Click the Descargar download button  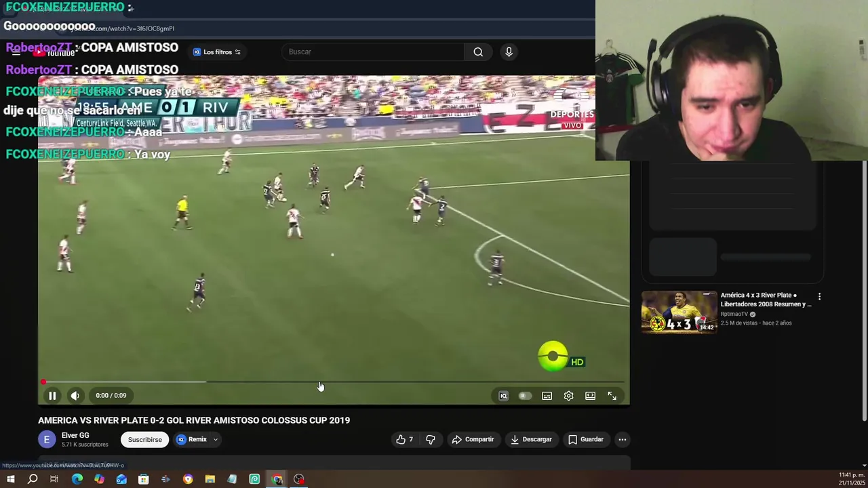tap(531, 440)
